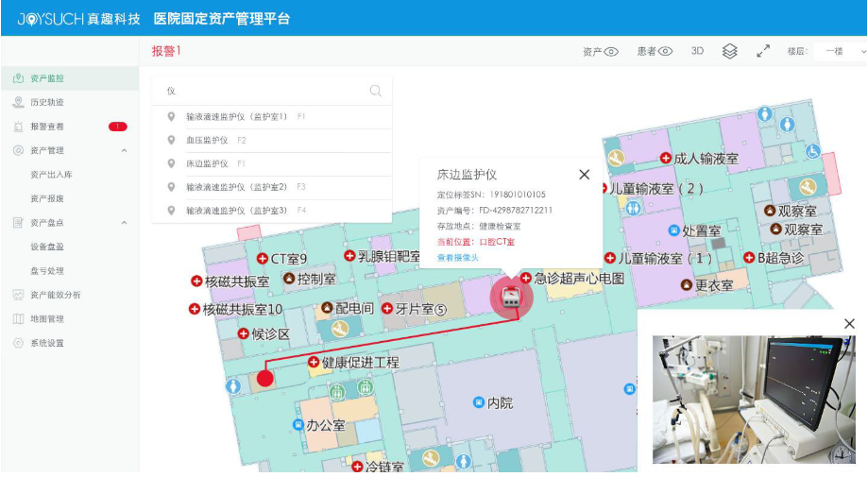The width and height of the screenshot is (868, 477).
Task: Click the 历史轨迹 location pin icon
Action: 18,102
